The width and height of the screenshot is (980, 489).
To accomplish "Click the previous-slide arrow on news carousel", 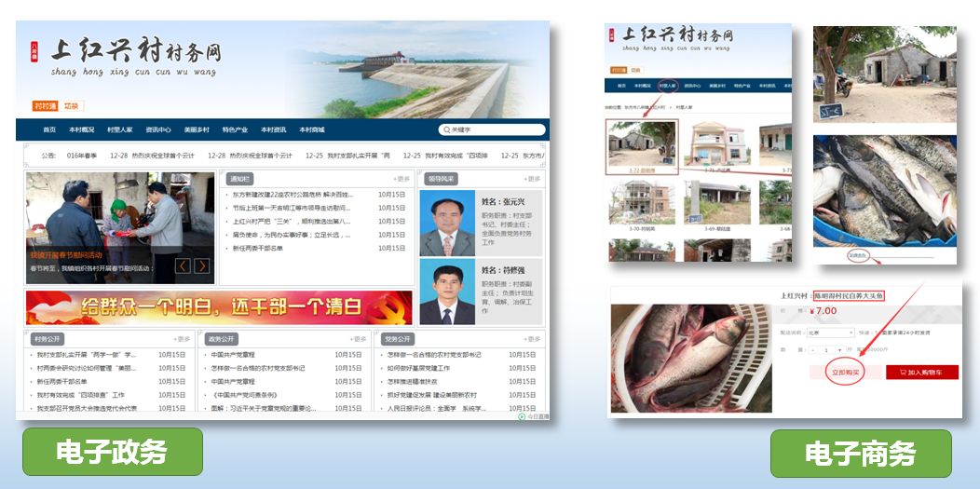I will (x=183, y=266).
